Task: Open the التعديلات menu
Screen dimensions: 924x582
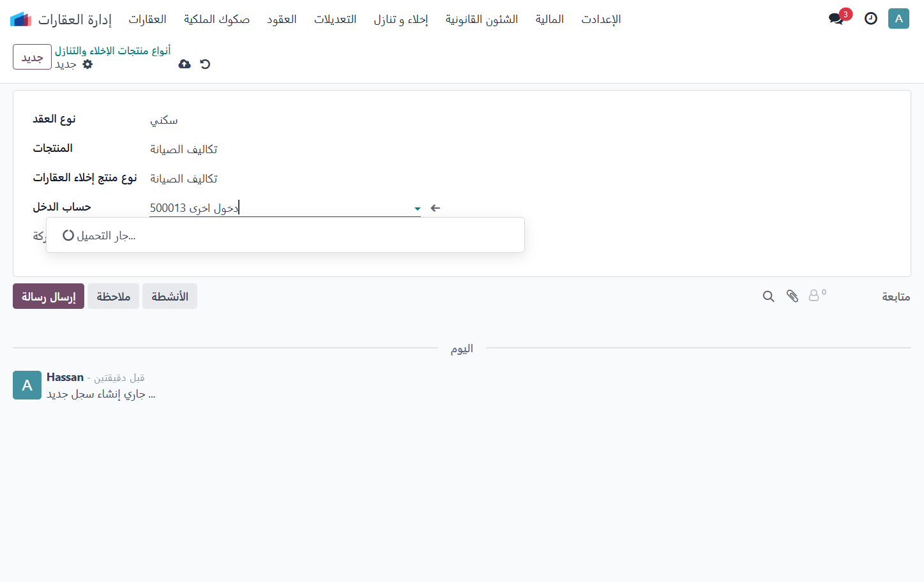Action: (335, 19)
